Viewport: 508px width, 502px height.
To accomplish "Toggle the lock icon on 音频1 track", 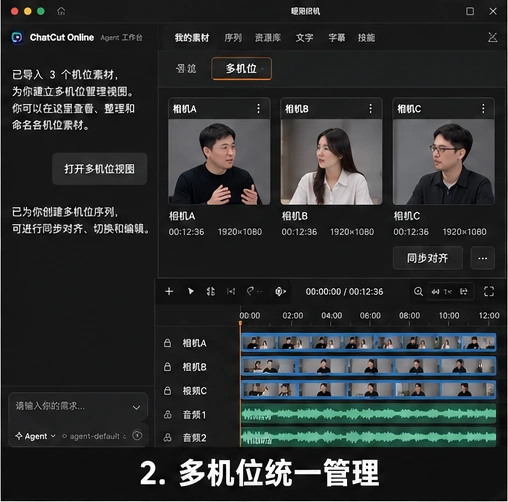I will pyautogui.click(x=167, y=414).
